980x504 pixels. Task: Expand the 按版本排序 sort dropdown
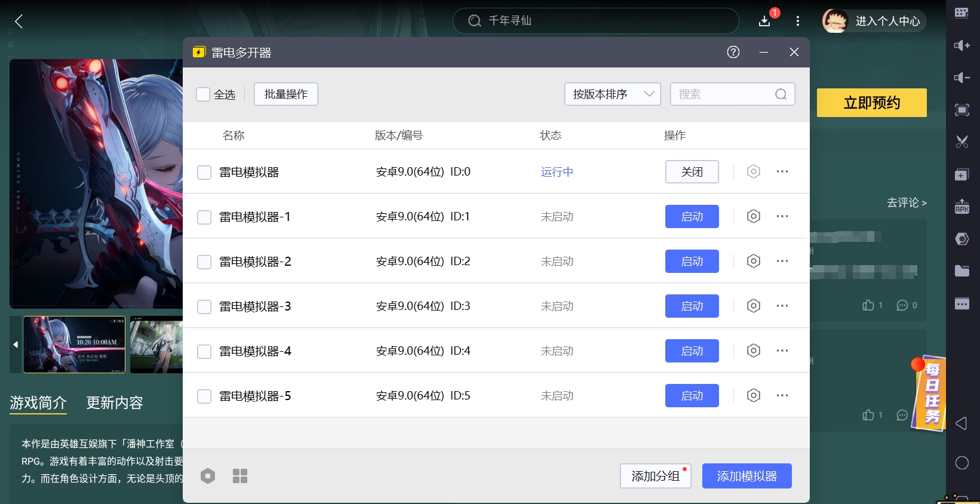[x=612, y=94]
